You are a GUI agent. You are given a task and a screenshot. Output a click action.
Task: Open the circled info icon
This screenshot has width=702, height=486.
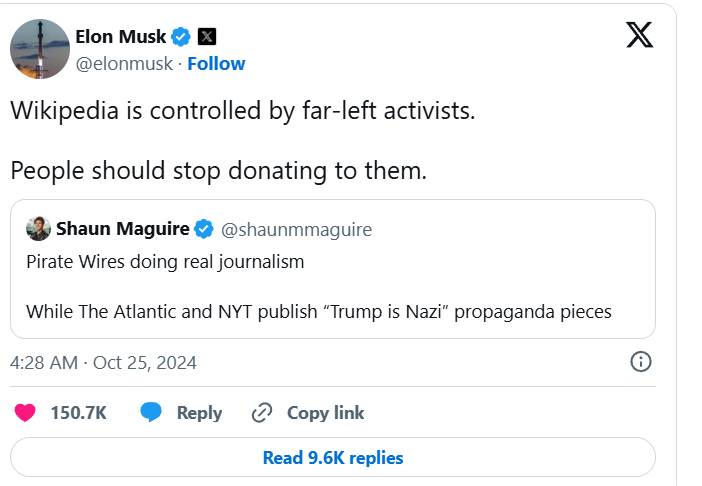[x=641, y=362]
